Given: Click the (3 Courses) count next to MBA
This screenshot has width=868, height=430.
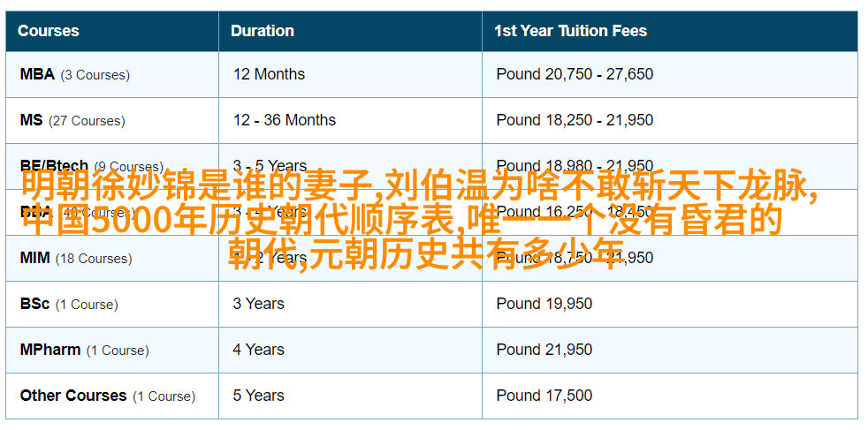Looking at the screenshot, I should (x=95, y=75).
